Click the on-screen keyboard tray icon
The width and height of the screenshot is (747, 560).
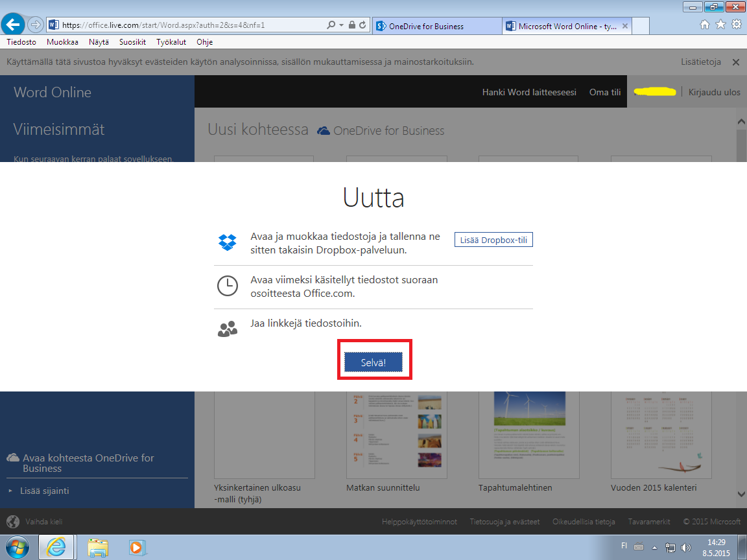tap(639, 547)
